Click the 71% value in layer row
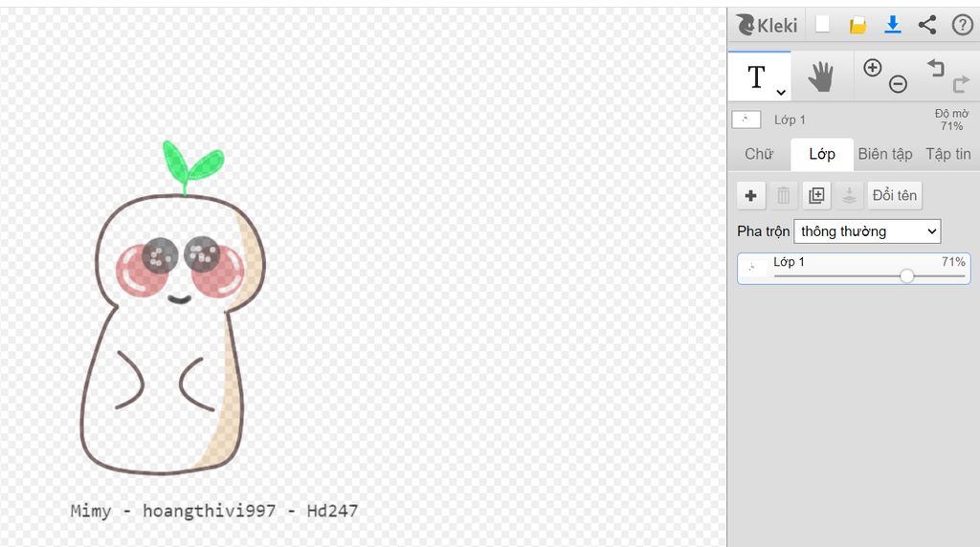980x547 pixels. tap(953, 262)
